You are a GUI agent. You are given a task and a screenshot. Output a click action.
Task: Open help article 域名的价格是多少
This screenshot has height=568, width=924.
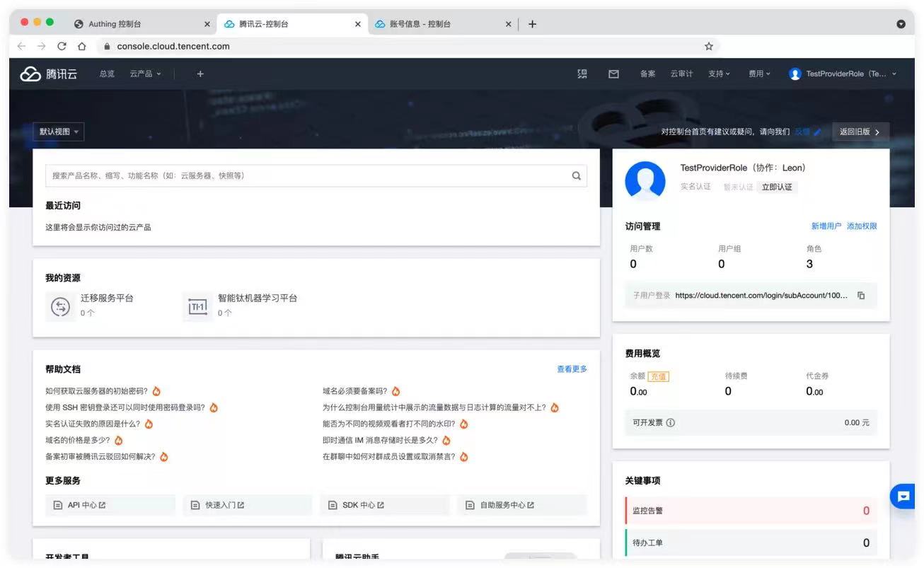(78, 441)
